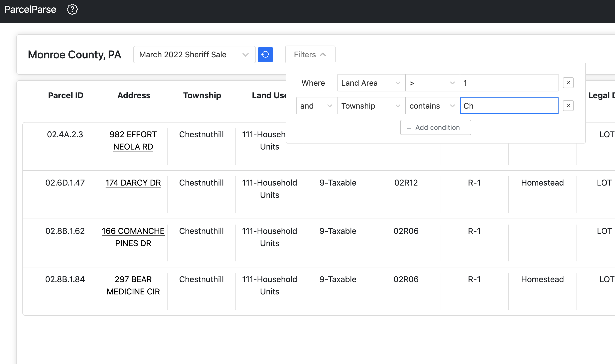Viewport: 615px width, 364px height.
Task: Edit the Ch township filter value field
Action: 509,106
